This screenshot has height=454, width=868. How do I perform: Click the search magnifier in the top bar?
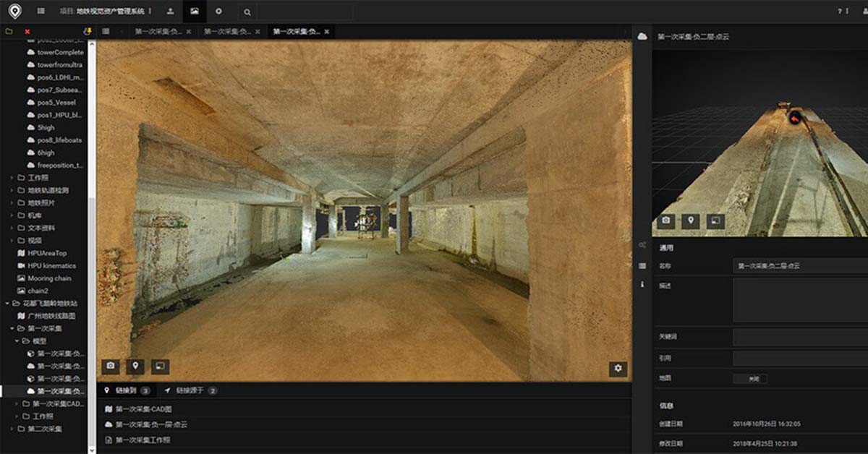247,12
